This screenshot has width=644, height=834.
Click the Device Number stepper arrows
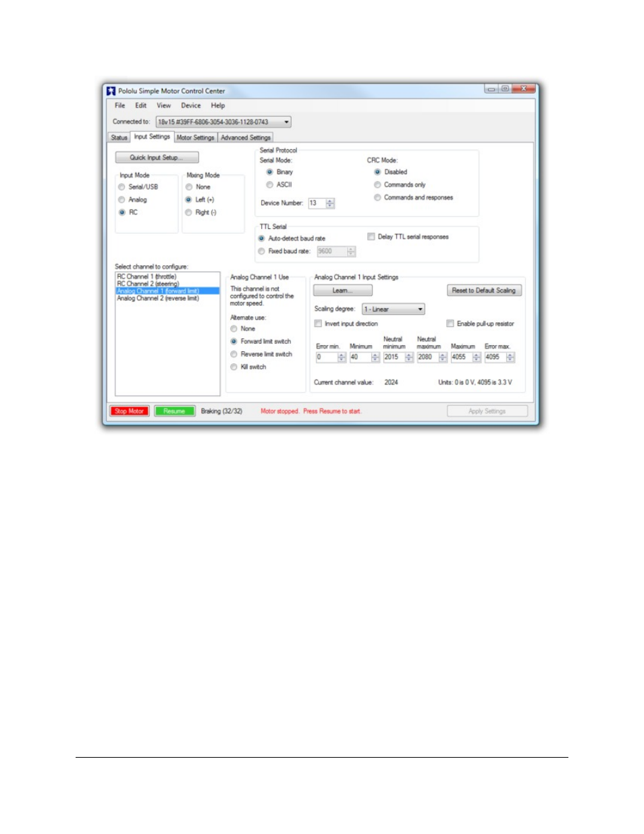(x=330, y=203)
